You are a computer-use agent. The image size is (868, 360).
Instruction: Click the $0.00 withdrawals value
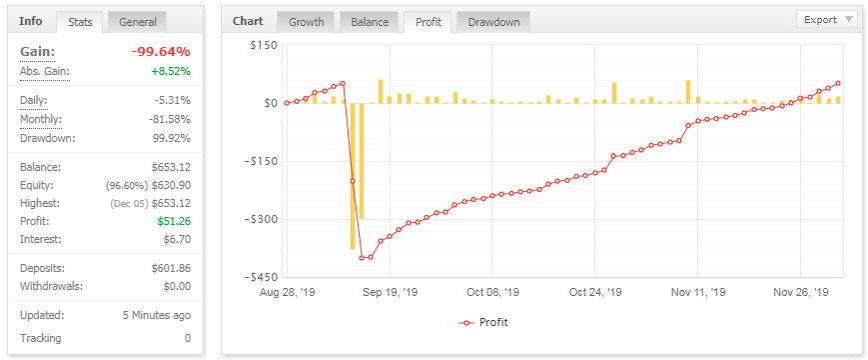coord(177,287)
